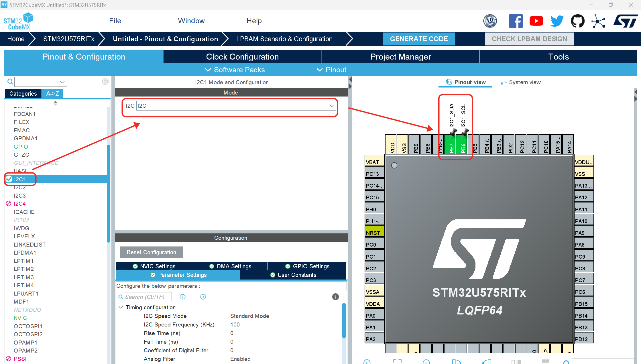Expand the Software Packs menu
641x364 pixels.
pyautogui.click(x=235, y=70)
